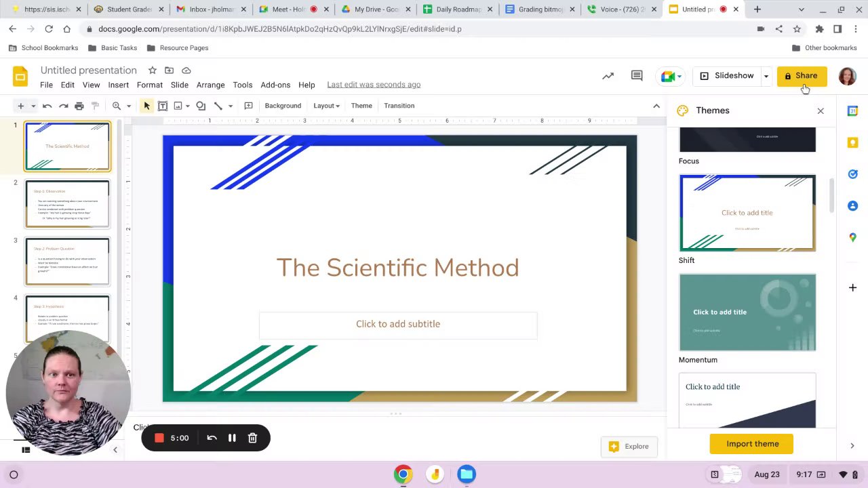
Task: Open the Format menu
Action: pyautogui.click(x=150, y=85)
